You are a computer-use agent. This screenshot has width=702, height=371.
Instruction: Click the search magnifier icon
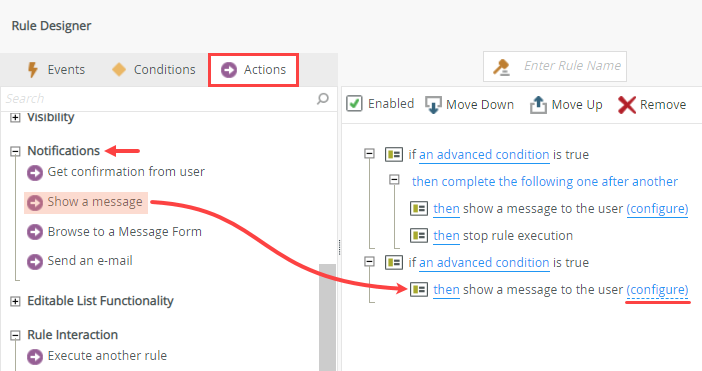coord(323,98)
